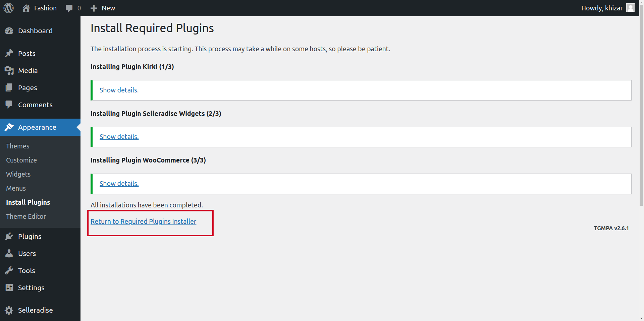
Task: Click the khizar user avatar
Action: pyautogui.click(x=630, y=8)
